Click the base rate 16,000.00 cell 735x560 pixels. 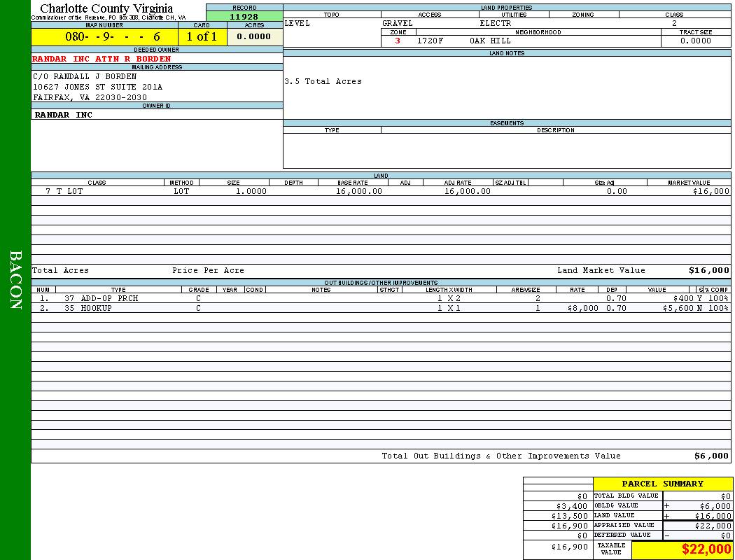pyautogui.click(x=358, y=191)
